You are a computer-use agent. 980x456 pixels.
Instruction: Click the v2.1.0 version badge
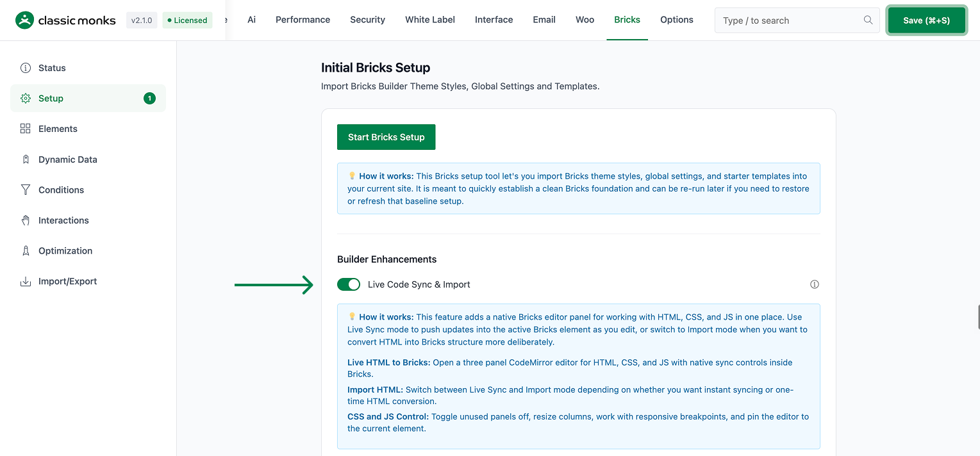pyautogui.click(x=142, y=20)
